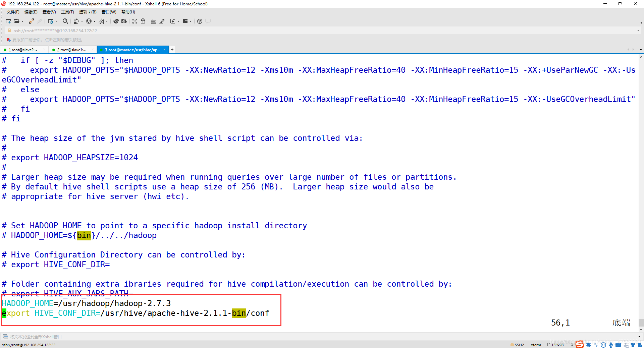This screenshot has width=644, height=348.
Task: Open Sogou skin shirt icon
Action: tap(633, 345)
